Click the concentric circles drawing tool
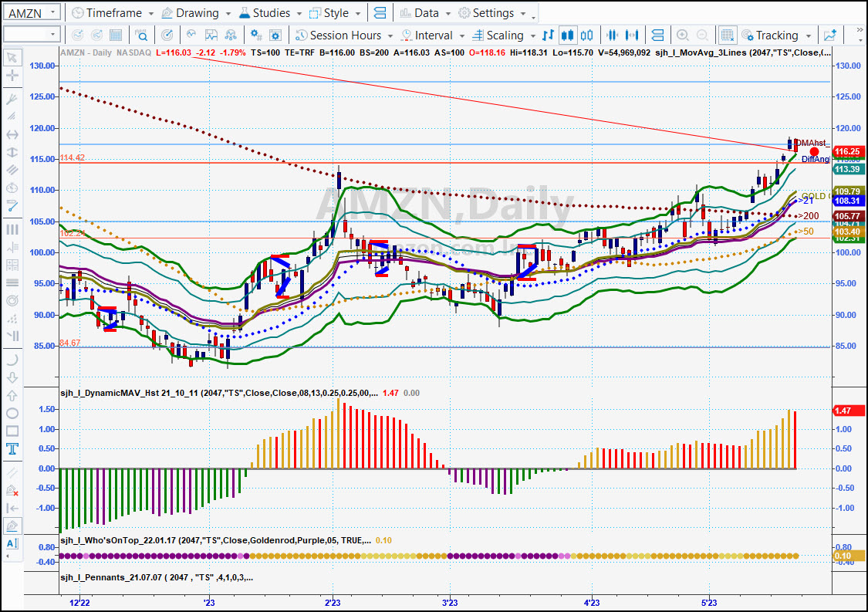 tap(12, 301)
